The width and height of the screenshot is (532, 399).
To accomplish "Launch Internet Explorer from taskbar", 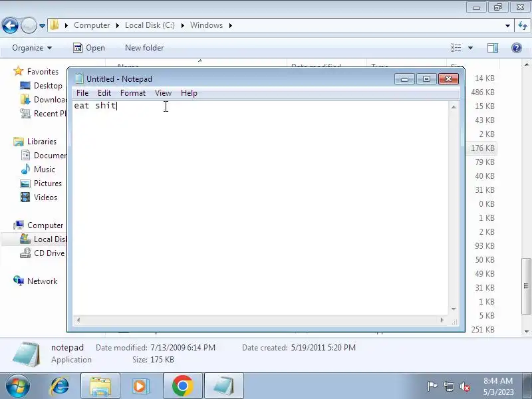I will 60,386.
